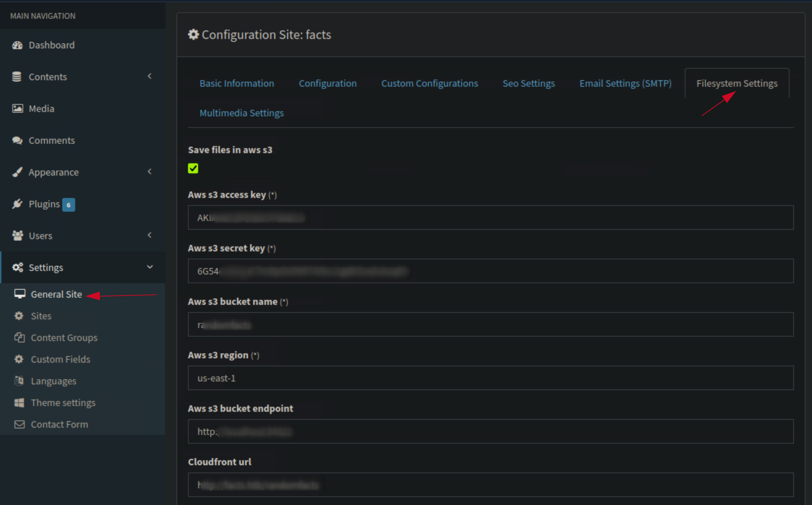The height and width of the screenshot is (505, 812).
Task: Click the Plugins badge showing 6
Action: point(68,205)
